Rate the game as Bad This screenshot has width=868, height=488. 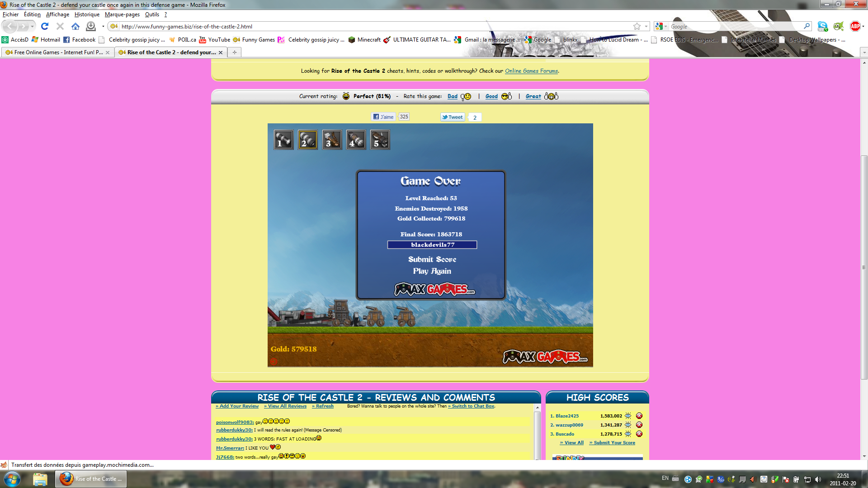(453, 96)
